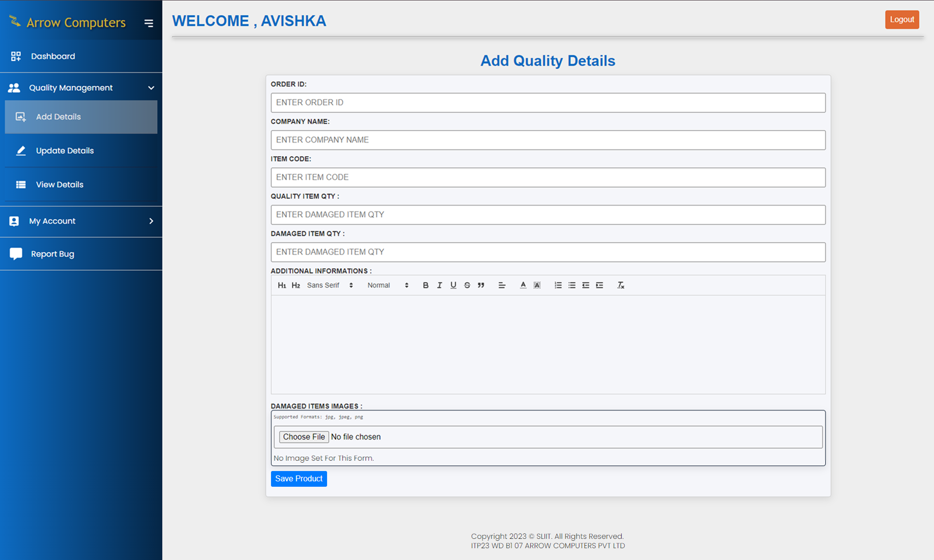Viewport: 934px width, 560px height.
Task: Switch to the View Details section
Action: (60, 184)
